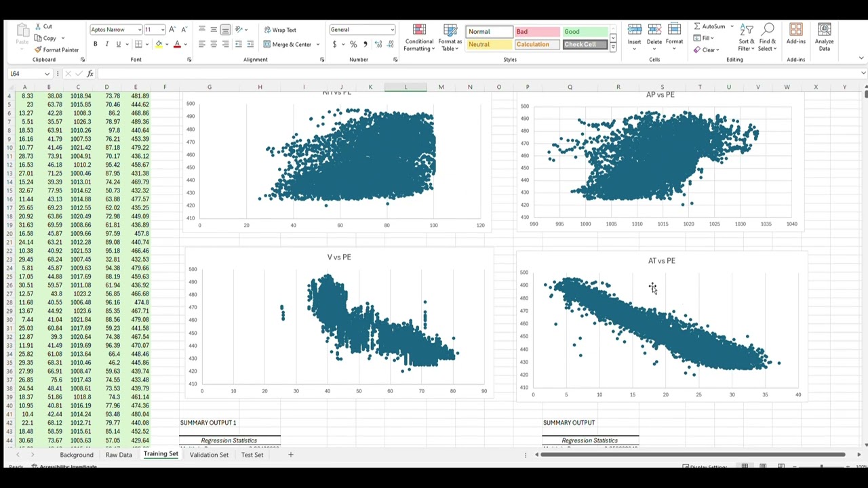
Task: Click the Format Painter brush
Action: click(x=37, y=49)
